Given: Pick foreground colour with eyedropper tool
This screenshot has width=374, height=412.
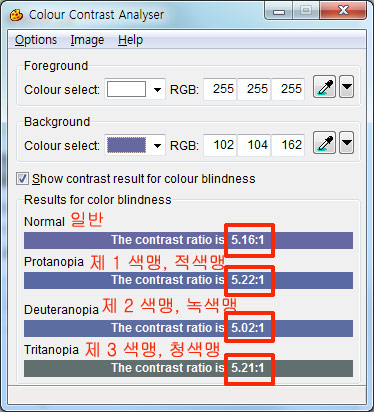Looking at the screenshot, I should [325, 87].
